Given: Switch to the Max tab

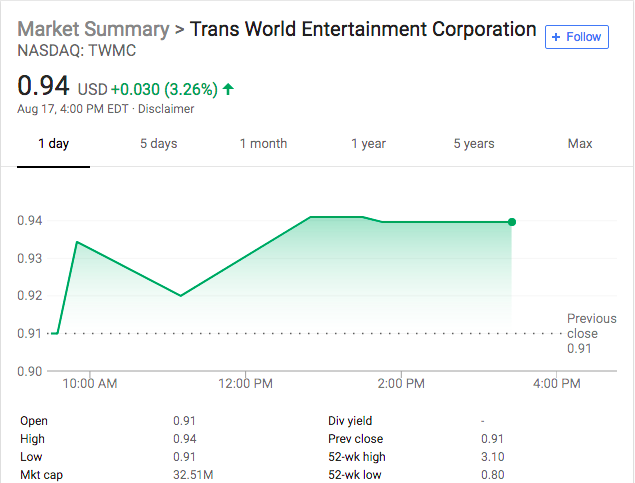Looking at the screenshot, I should pos(580,144).
